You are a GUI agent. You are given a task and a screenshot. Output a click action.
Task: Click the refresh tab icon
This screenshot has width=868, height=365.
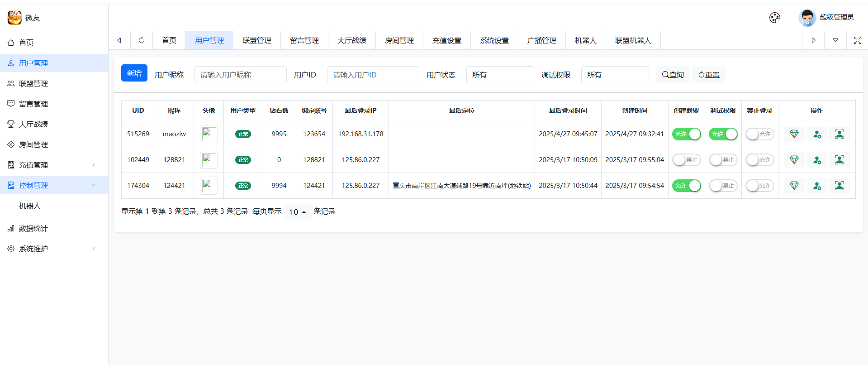[142, 40]
